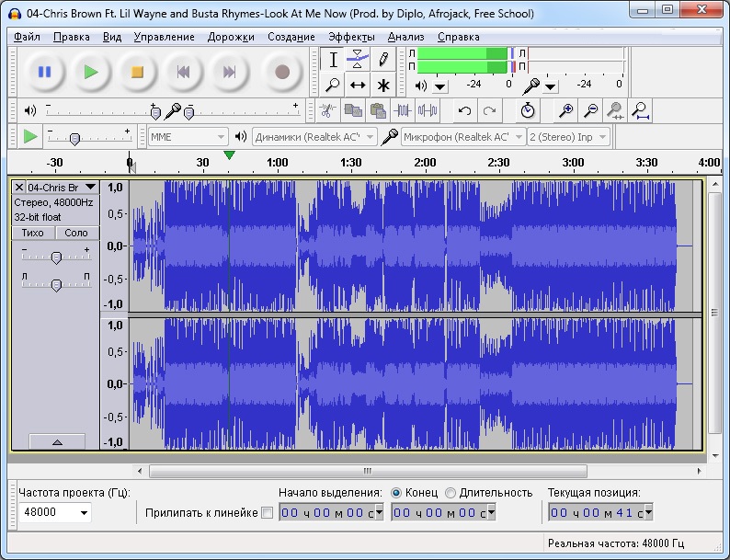Image resolution: width=730 pixels, height=560 pixels.
Task: Click the Pause playback button
Action: 44,72
